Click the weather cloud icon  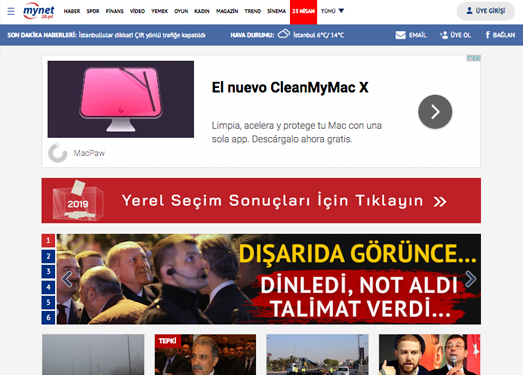point(284,34)
